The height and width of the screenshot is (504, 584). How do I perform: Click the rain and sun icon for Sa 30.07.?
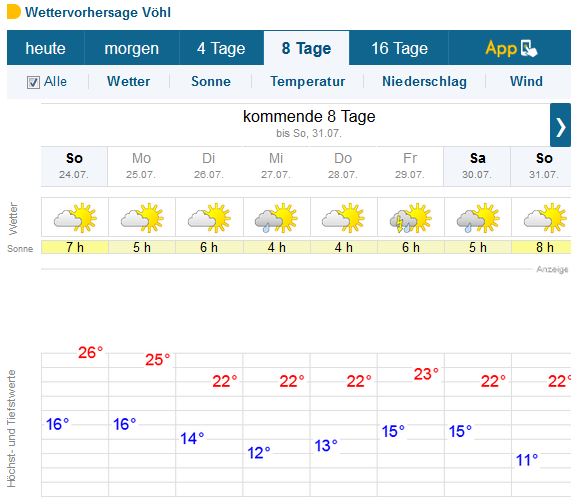click(x=478, y=218)
